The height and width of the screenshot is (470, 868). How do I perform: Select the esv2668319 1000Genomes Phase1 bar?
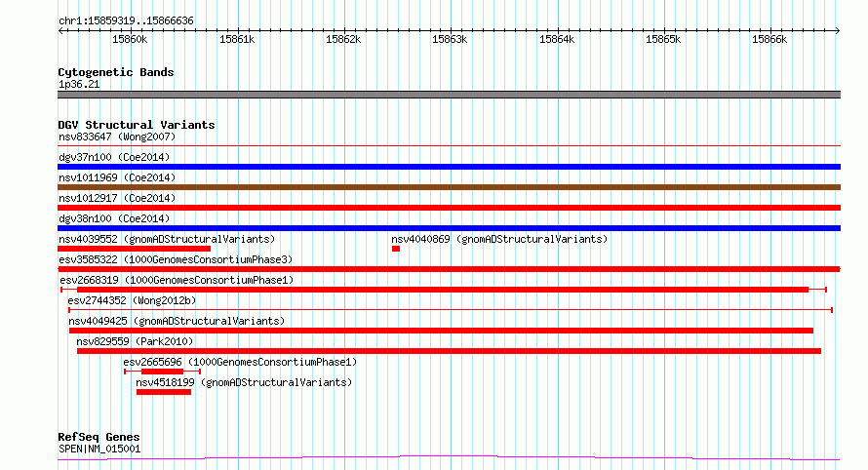coord(444,290)
